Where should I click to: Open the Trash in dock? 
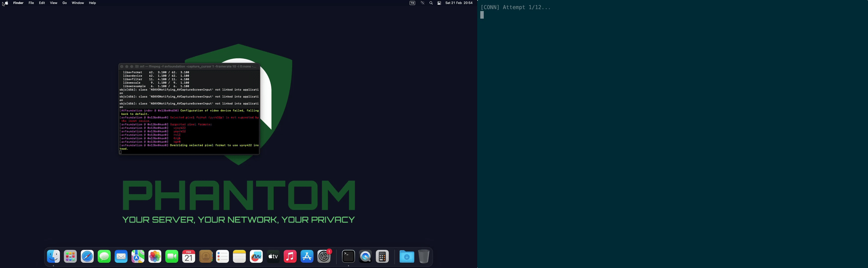pyautogui.click(x=424, y=256)
